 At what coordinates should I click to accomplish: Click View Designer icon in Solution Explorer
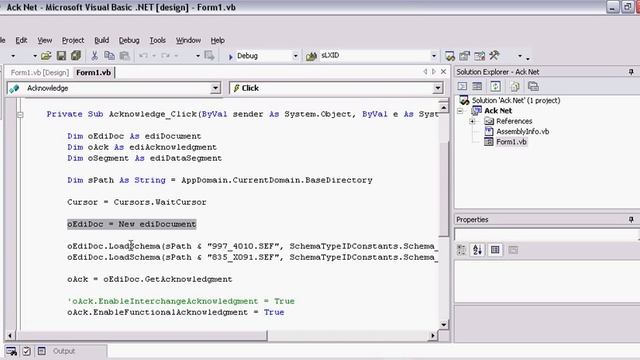point(477,87)
